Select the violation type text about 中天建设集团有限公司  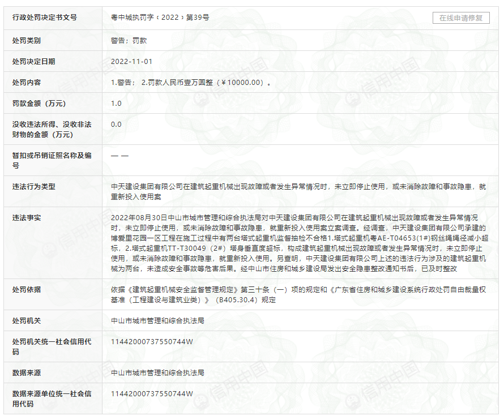pyautogui.click(x=298, y=191)
